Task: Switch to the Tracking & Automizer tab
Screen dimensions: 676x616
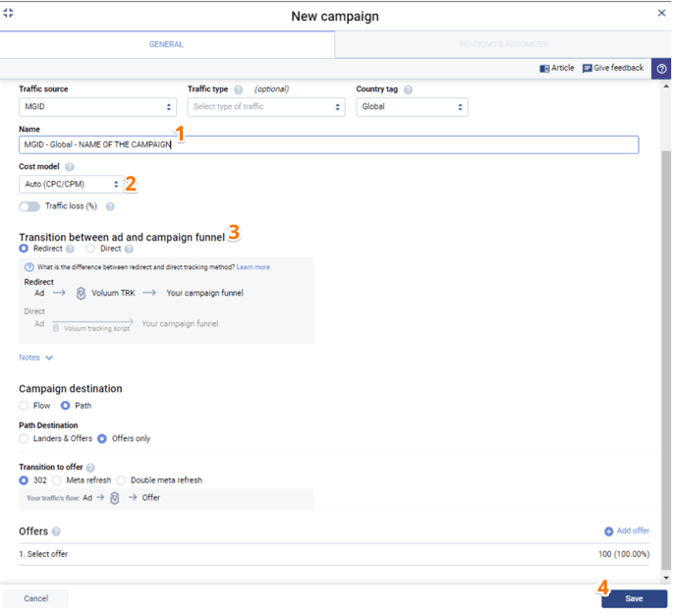Action: tap(503, 44)
